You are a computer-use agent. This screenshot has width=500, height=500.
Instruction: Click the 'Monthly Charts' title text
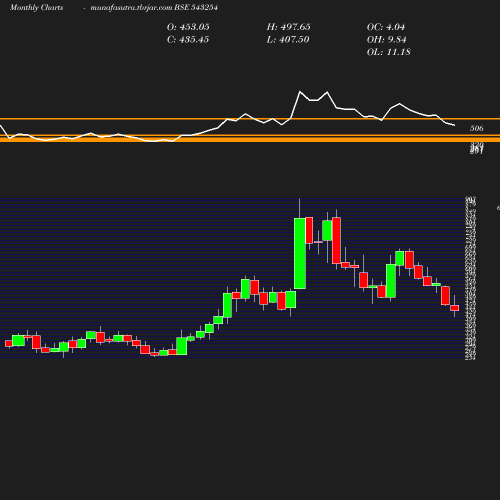coord(37,8)
